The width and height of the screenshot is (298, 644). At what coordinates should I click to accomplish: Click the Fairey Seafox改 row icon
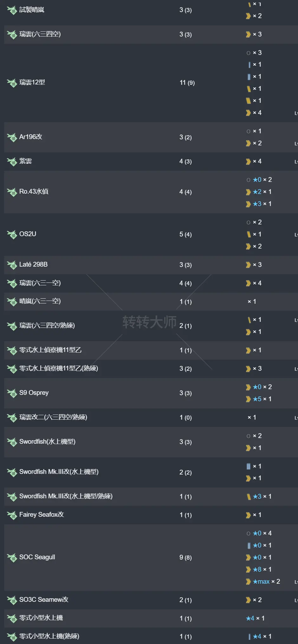point(12,515)
